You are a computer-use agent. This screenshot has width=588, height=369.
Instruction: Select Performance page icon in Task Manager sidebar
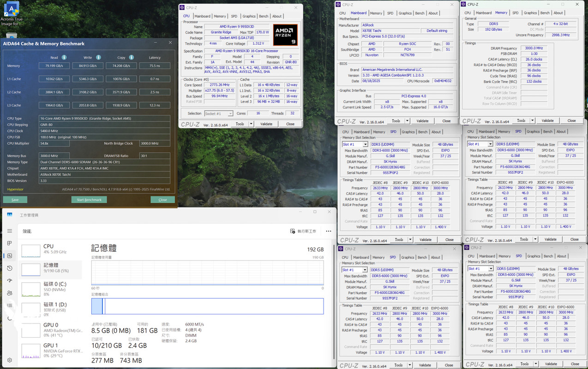click(x=10, y=256)
